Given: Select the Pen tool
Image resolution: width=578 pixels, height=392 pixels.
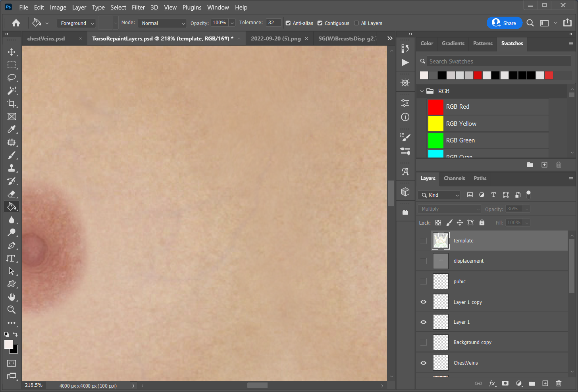Looking at the screenshot, I should pyautogui.click(x=12, y=245).
